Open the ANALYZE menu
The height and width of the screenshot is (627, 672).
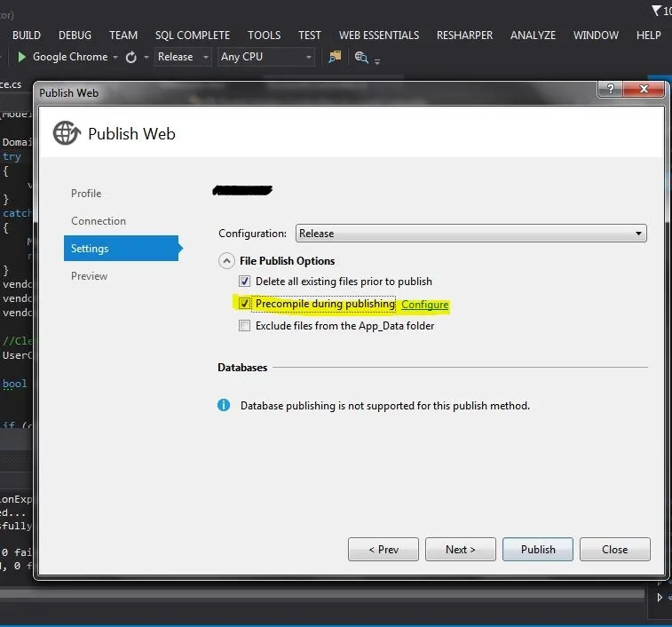(x=534, y=36)
